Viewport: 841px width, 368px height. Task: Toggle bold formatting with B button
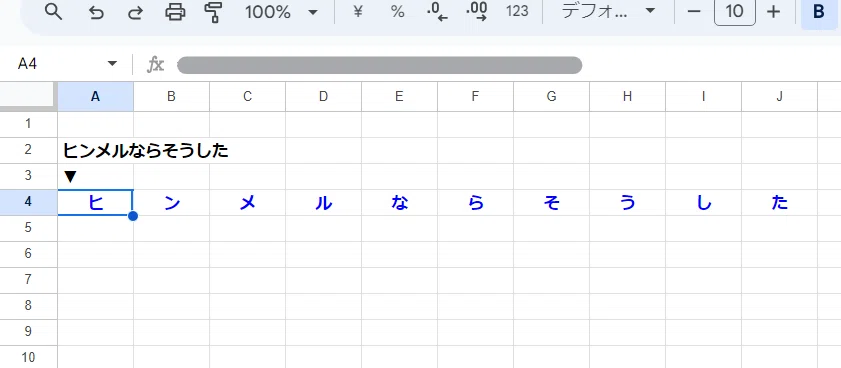819,11
